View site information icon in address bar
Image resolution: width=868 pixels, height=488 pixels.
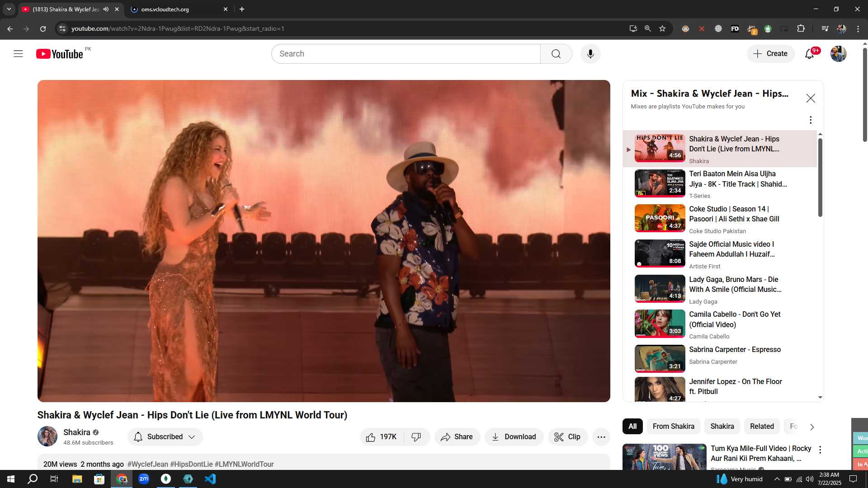tap(62, 28)
